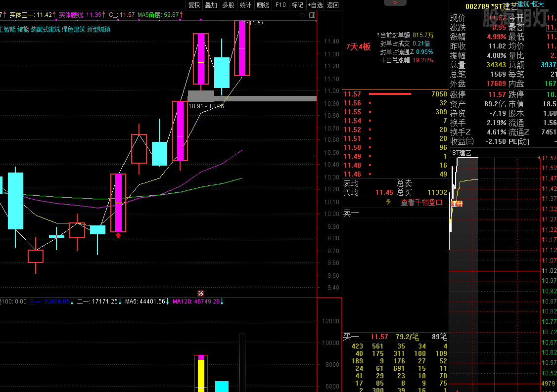The width and height of the screenshot is (557, 392).
Task: Collapse the panel with the red chevron
Action: [x=395, y=3]
